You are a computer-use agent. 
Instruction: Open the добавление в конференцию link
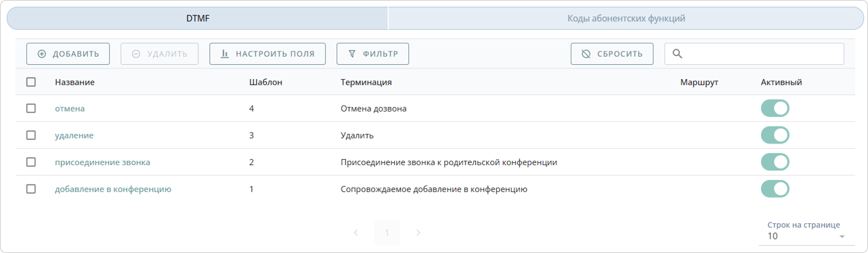(113, 189)
